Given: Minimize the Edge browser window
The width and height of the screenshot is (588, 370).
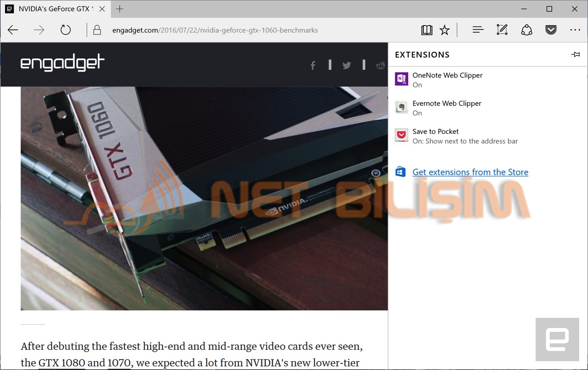Looking at the screenshot, I should (524, 9).
